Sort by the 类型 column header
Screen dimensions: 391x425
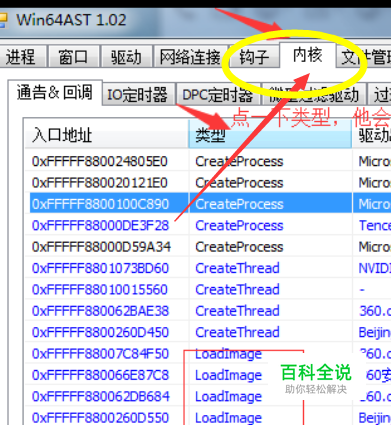[270, 135]
